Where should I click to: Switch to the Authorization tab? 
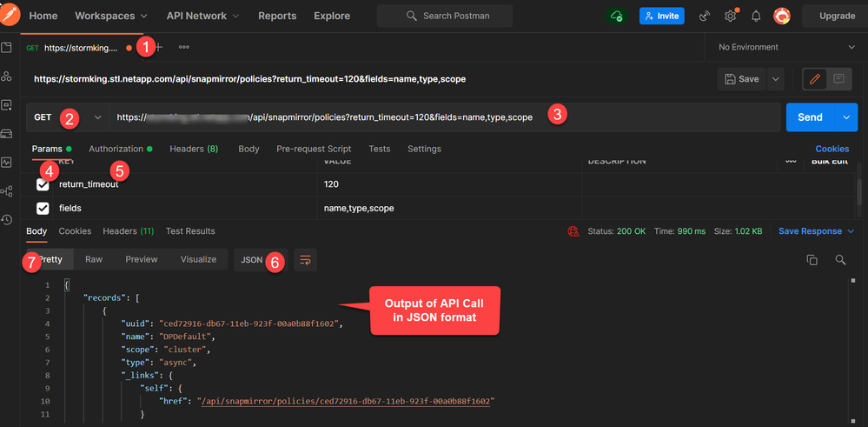click(116, 149)
